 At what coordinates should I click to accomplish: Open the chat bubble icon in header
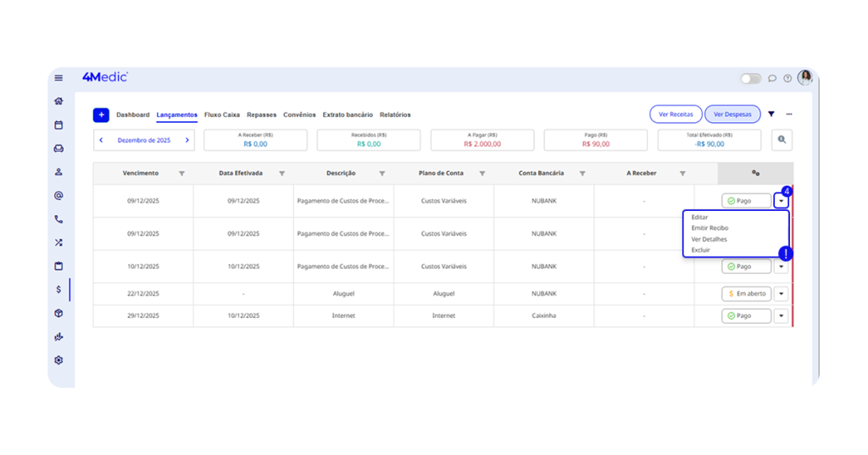(x=772, y=78)
